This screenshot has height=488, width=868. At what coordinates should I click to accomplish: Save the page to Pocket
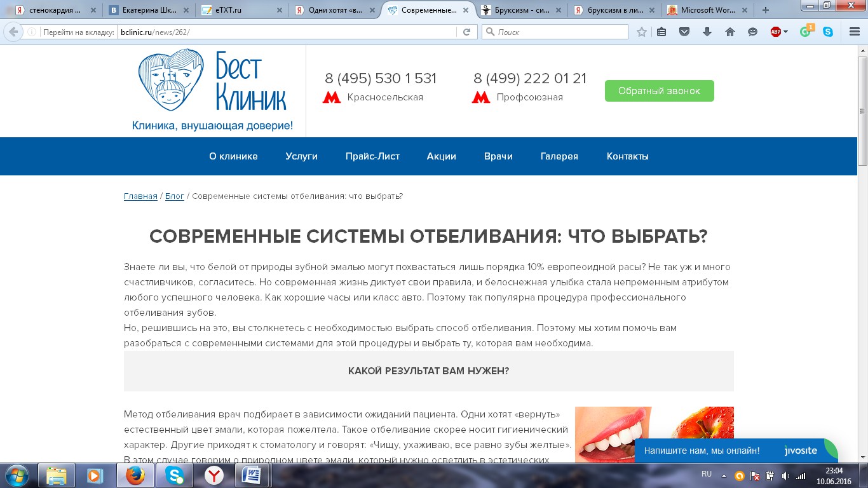(684, 32)
